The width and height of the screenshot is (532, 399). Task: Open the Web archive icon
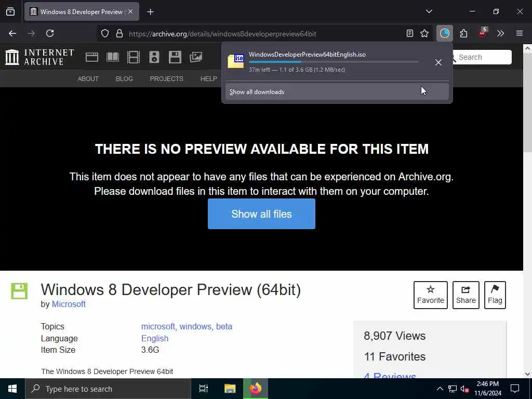(91, 57)
